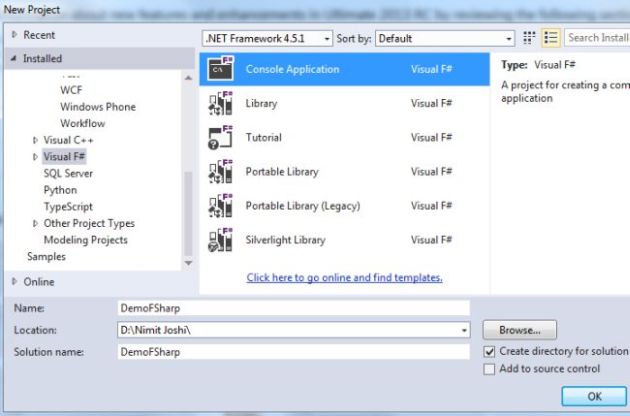This screenshot has width=630, height=416.
Task: Switch to small icons grid view
Action: (x=529, y=38)
